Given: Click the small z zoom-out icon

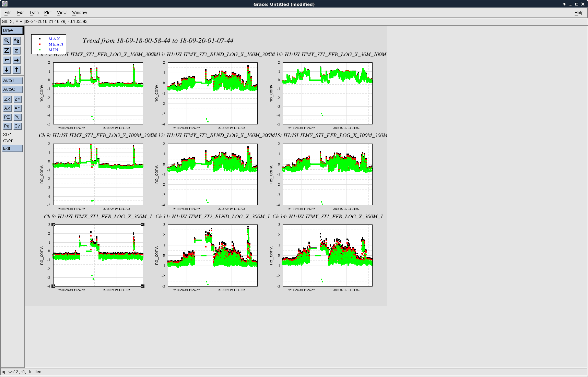Looking at the screenshot, I should pyautogui.click(x=16, y=50).
